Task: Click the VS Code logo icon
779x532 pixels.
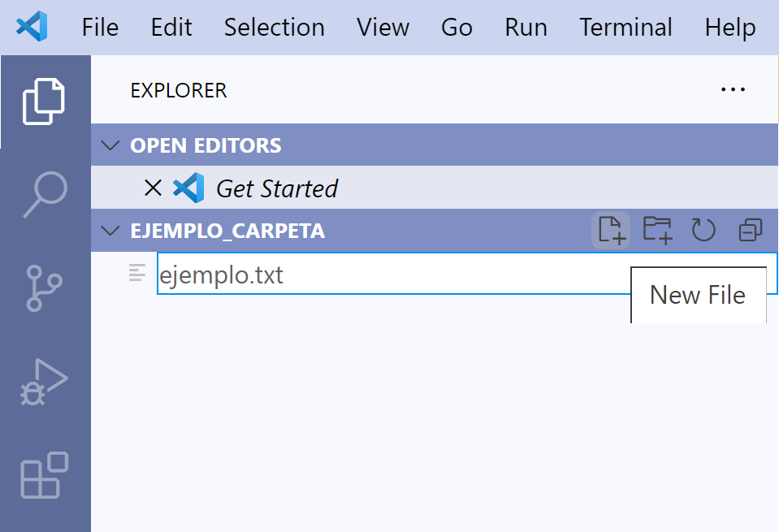Action: [x=32, y=28]
